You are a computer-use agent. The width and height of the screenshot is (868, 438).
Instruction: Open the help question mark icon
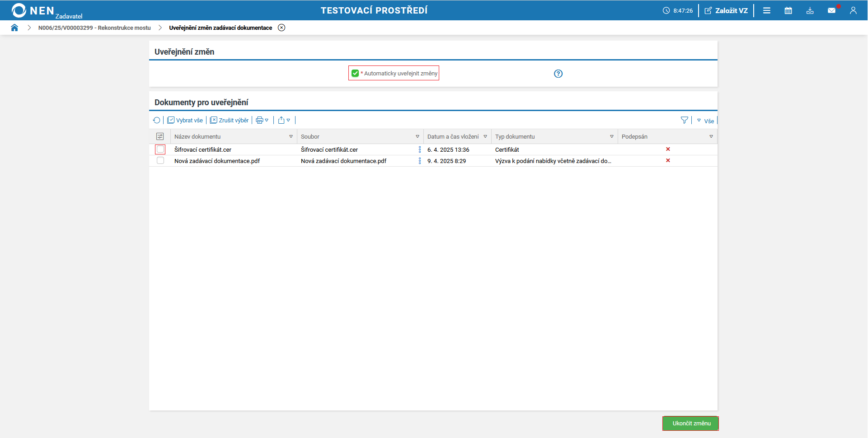click(558, 74)
